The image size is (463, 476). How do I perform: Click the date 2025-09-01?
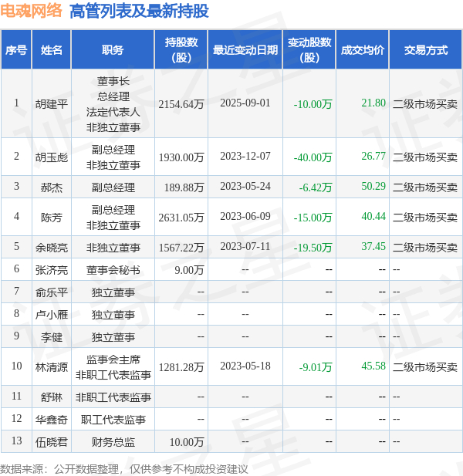[x=245, y=103]
